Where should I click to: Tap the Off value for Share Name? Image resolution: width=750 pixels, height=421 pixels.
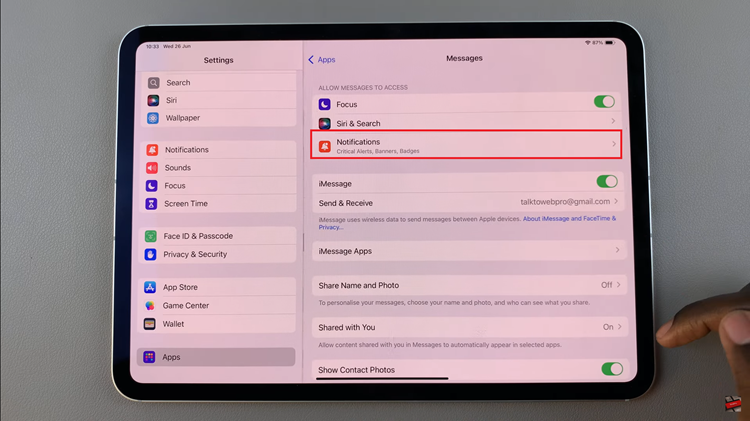click(x=606, y=285)
